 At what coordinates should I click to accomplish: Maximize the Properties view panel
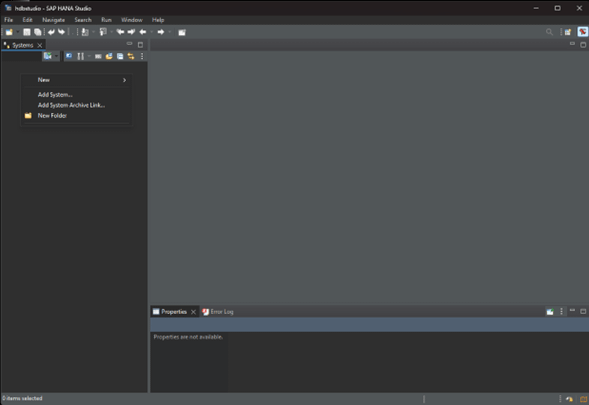583,311
